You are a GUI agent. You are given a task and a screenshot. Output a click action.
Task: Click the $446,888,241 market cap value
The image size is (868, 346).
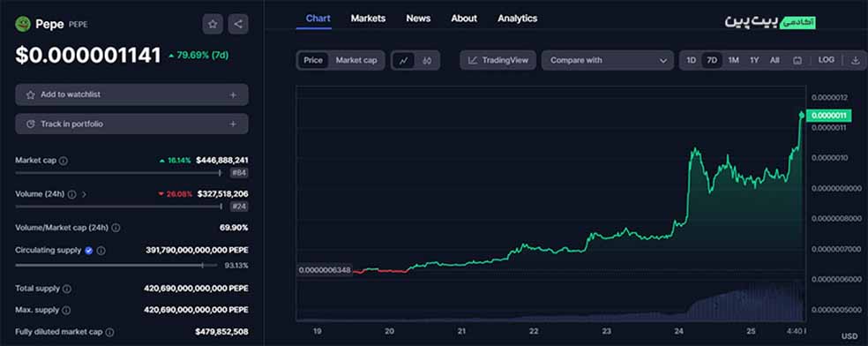[x=221, y=161]
